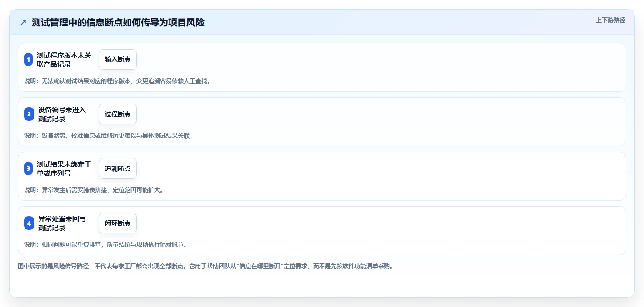Click the description about 无法确认测试结果对应的程序版本
Screen dimensions: 644x307
pyautogui.click(x=117, y=81)
